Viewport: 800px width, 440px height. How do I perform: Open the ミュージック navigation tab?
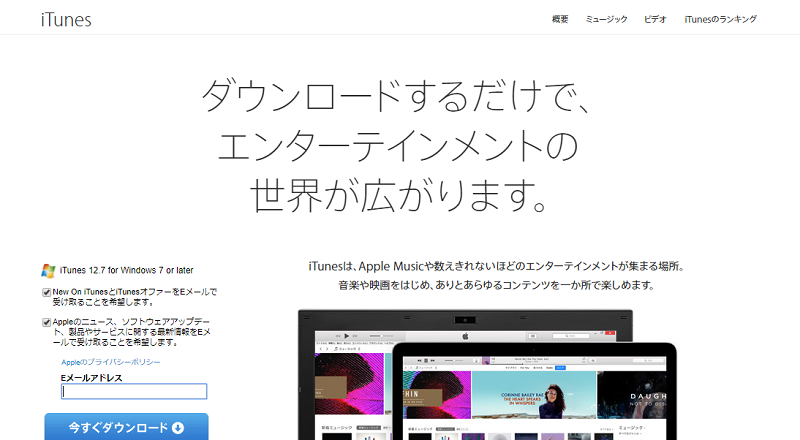tap(606, 19)
